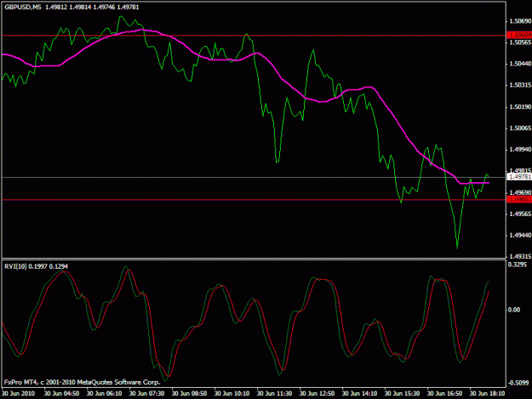Click the 1.49565 price axis value
This screenshot has width=532, height=399.
(520, 214)
